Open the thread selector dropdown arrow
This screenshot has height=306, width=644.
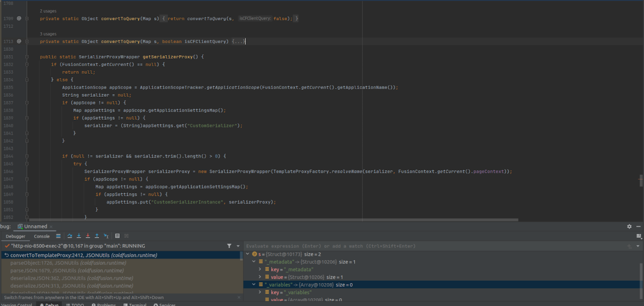[238, 246]
